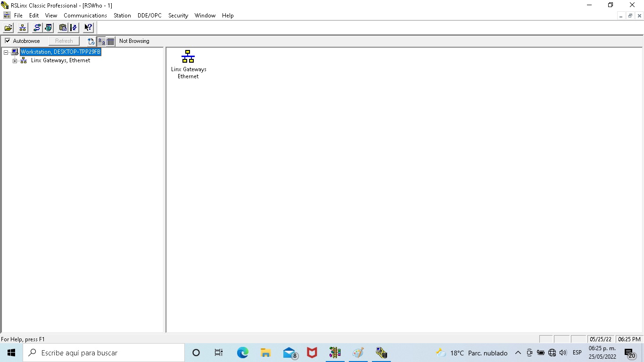The height and width of the screenshot is (362, 644).
Task: Click the Meet Now camera tray icon
Action: [x=529, y=353]
